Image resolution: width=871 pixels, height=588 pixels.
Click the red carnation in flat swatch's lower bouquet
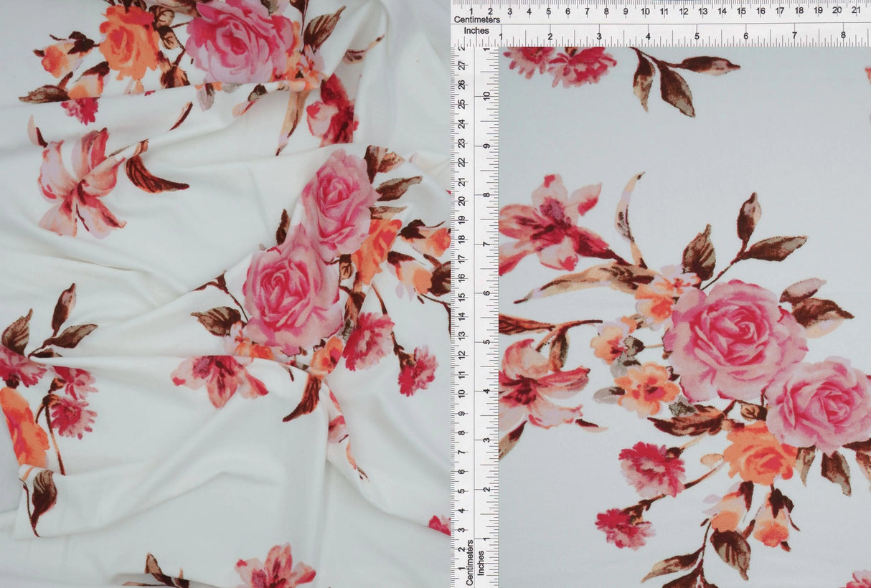click(x=651, y=468)
